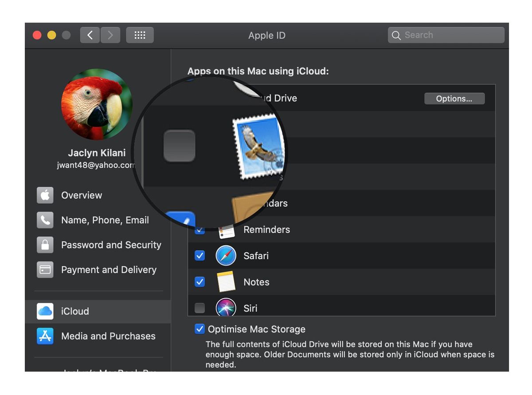
Task: Click the Show All grid icon in toolbar
Action: pyautogui.click(x=140, y=35)
